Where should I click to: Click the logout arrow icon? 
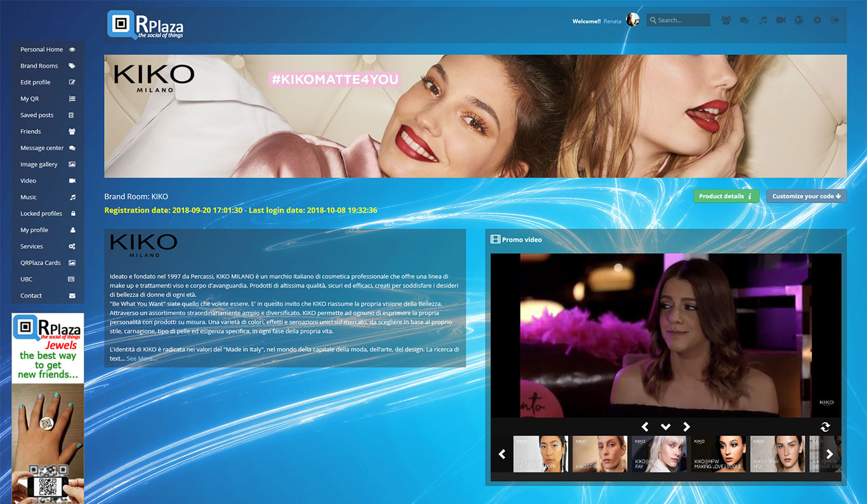coord(835,20)
